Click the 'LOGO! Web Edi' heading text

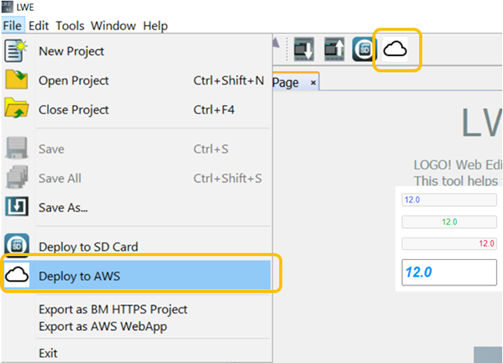(458, 165)
